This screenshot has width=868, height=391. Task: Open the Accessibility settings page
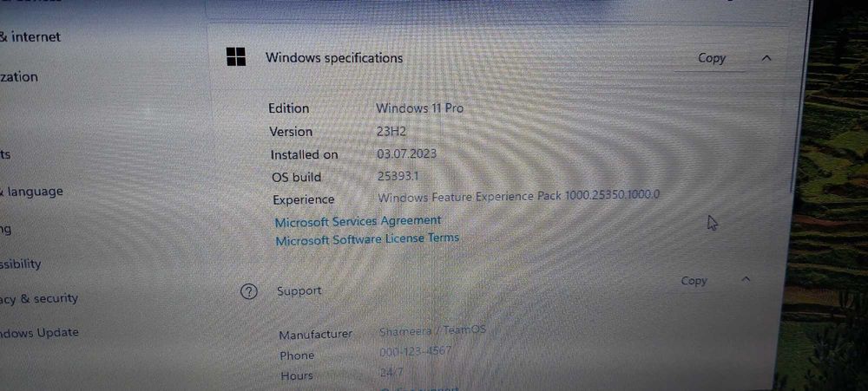[x=21, y=264]
